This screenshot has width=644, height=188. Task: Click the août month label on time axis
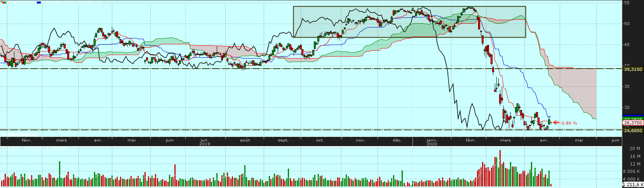coord(245,140)
